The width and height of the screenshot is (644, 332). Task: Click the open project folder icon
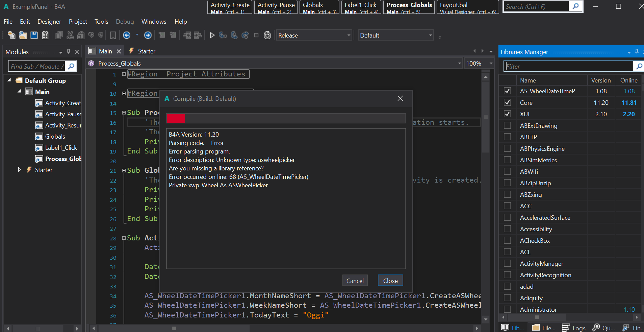(x=23, y=35)
